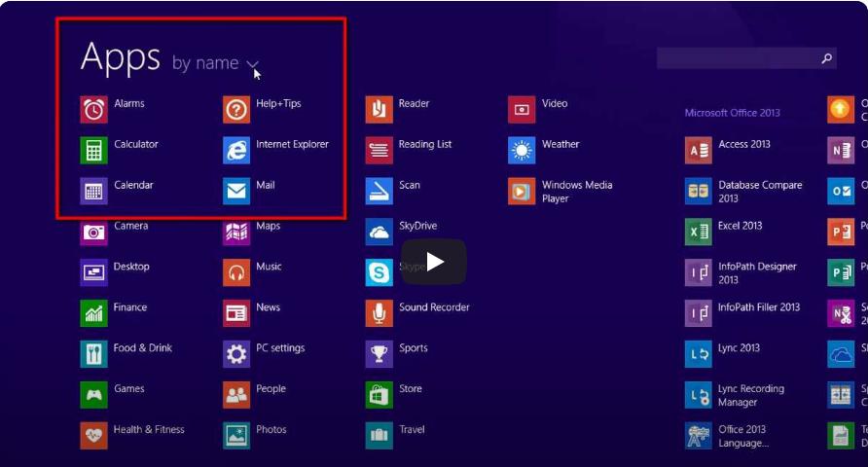The image size is (868, 467).
Task: Open Office 2013 Language icon
Action: click(x=698, y=436)
